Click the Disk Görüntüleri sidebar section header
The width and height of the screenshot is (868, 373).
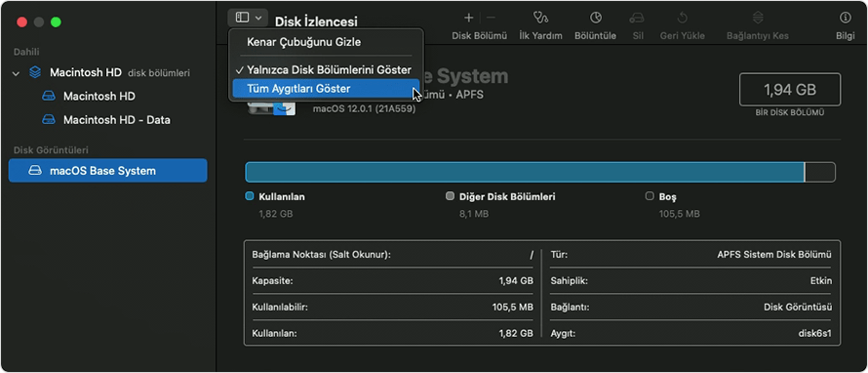51,150
